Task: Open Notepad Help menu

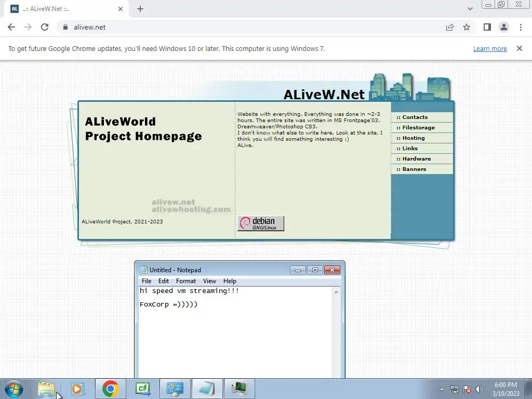Action: 230,281
